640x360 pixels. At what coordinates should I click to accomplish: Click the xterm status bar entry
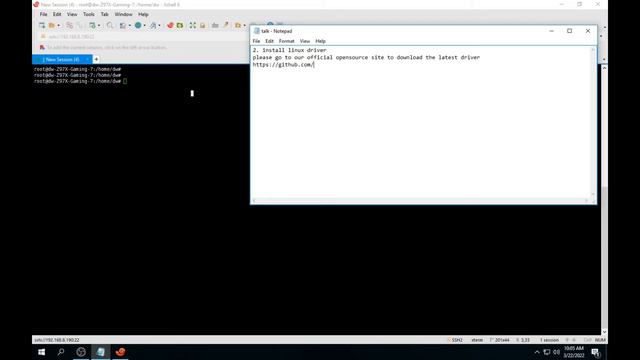coord(477,340)
